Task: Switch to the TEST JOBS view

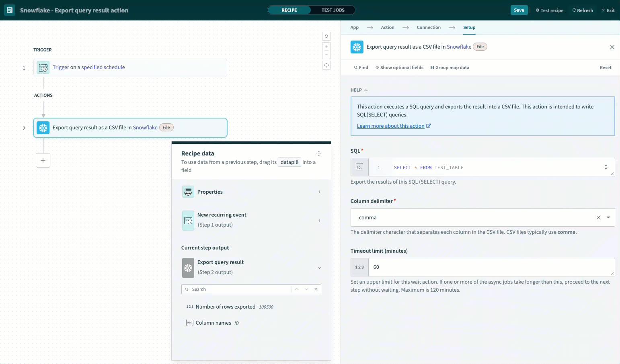Action: point(333,10)
